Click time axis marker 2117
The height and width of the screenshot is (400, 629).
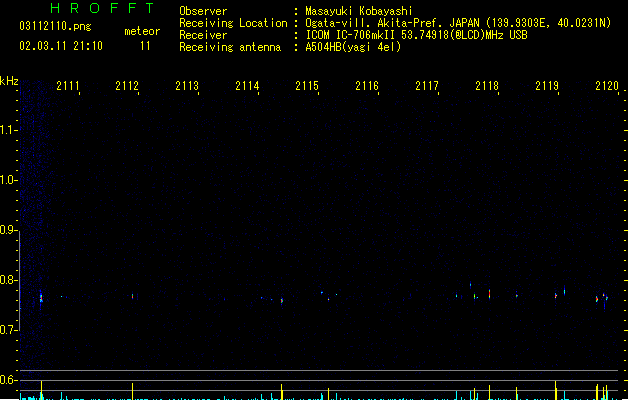[x=427, y=86]
